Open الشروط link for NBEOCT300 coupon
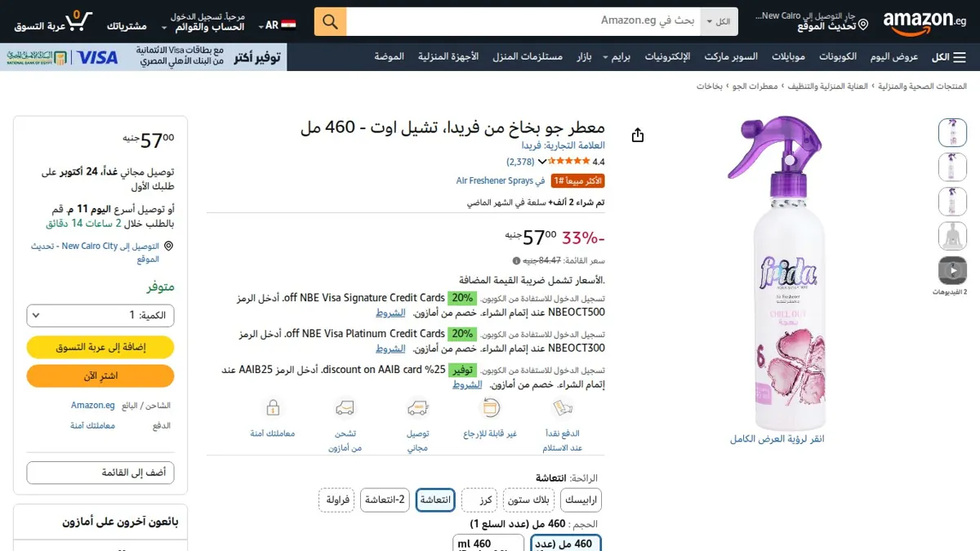Image resolution: width=980 pixels, height=551 pixels. pos(390,349)
